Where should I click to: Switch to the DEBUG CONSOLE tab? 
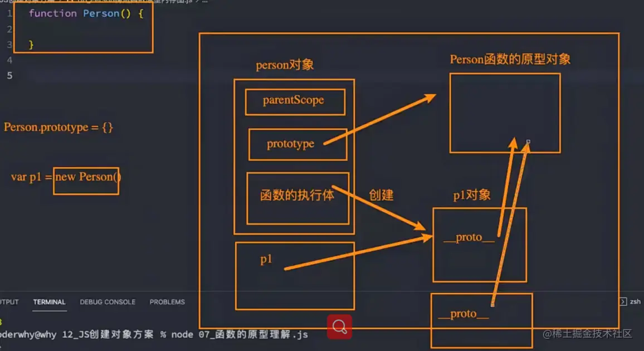(x=107, y=301)
